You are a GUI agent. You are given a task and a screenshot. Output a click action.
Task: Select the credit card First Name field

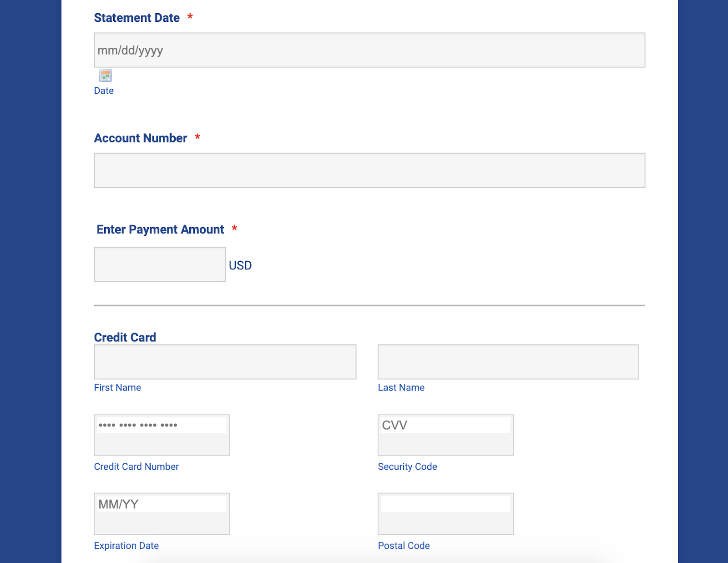point(225,362)
